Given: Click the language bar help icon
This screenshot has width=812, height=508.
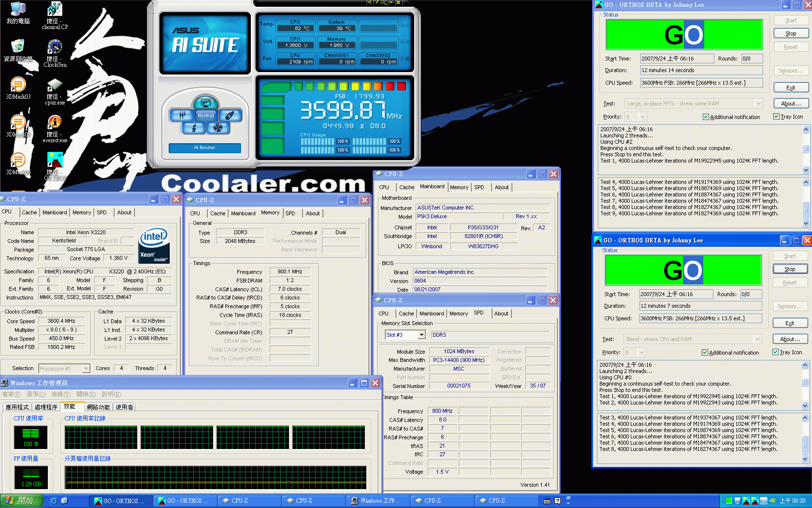Looking at the screenshot, I should tap(557, 501).
